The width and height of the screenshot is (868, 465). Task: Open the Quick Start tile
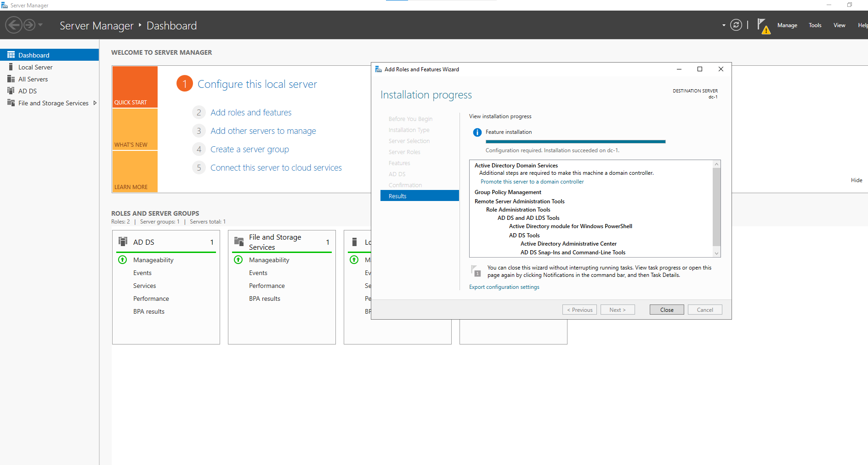click(135, 87)
